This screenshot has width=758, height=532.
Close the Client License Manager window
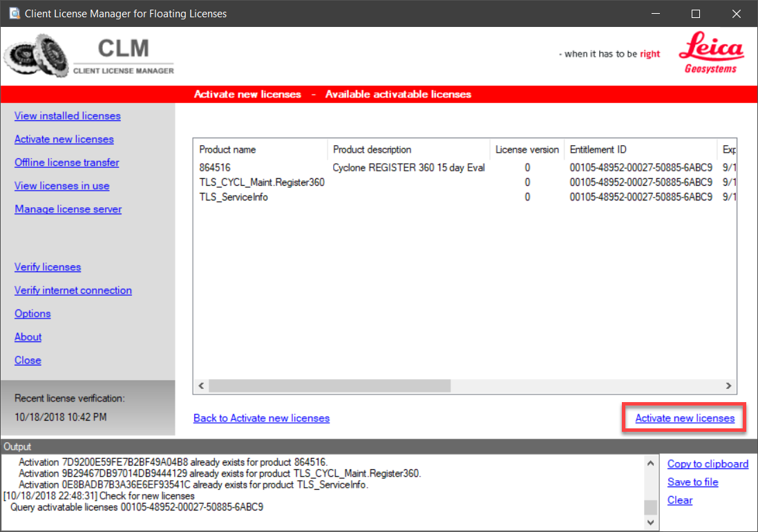737,14
